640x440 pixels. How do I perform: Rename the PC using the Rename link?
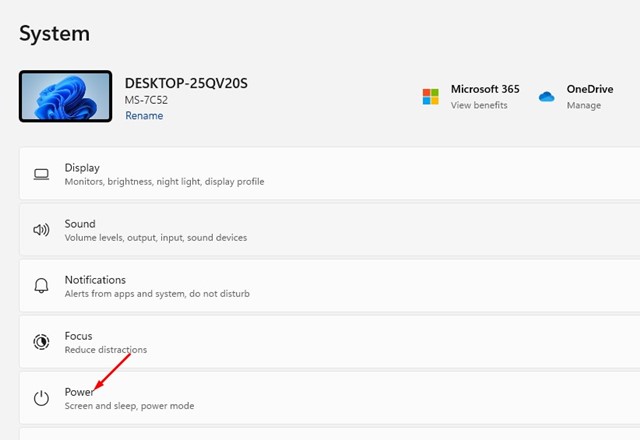point(144,116)
